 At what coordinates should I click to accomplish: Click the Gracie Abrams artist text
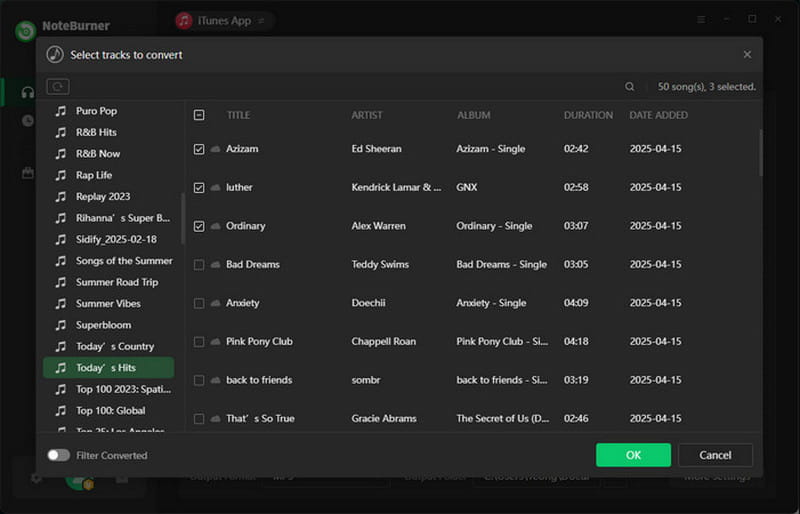(384, 419)
